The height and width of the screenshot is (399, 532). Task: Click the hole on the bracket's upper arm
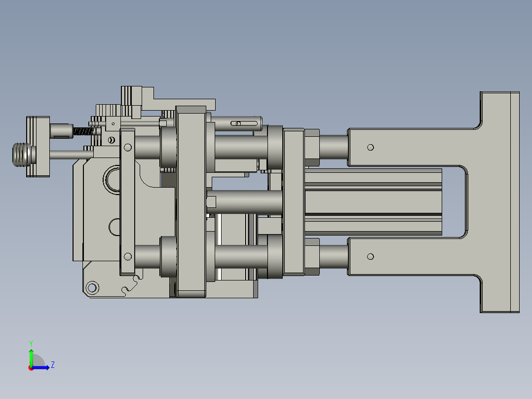pos(371,147)
